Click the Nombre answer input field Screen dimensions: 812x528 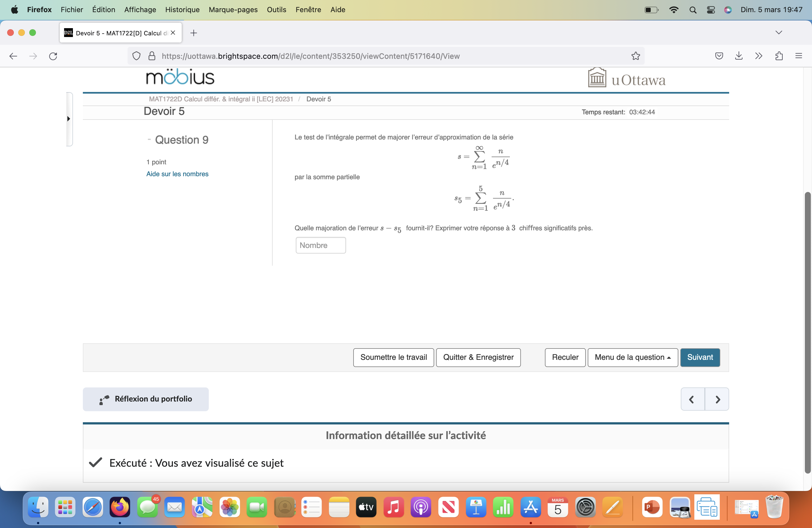pyautogui.click(x=320, y=245)
